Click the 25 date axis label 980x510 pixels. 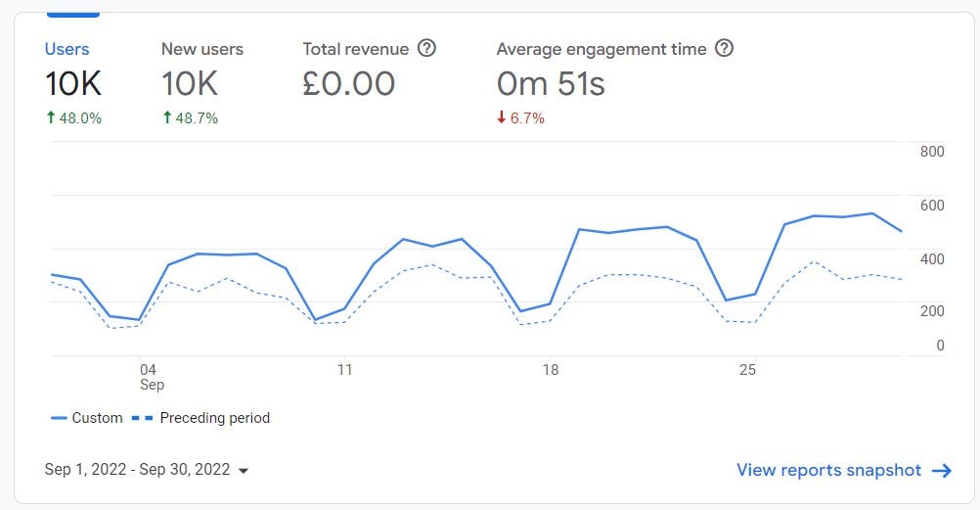[x=747, y=370]
